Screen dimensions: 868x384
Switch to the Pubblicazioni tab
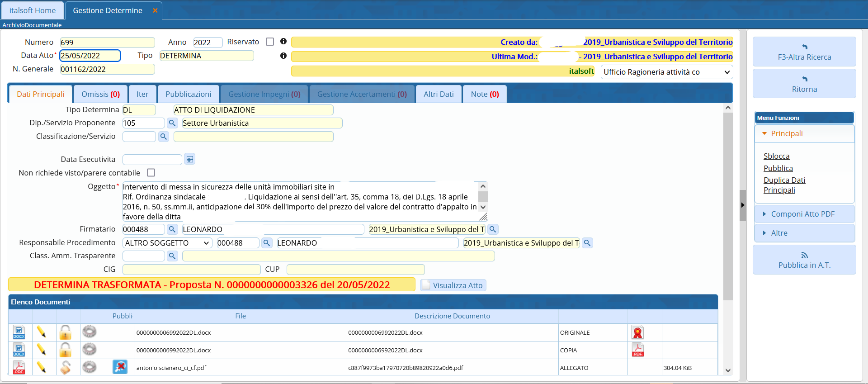tap(188, 94)
